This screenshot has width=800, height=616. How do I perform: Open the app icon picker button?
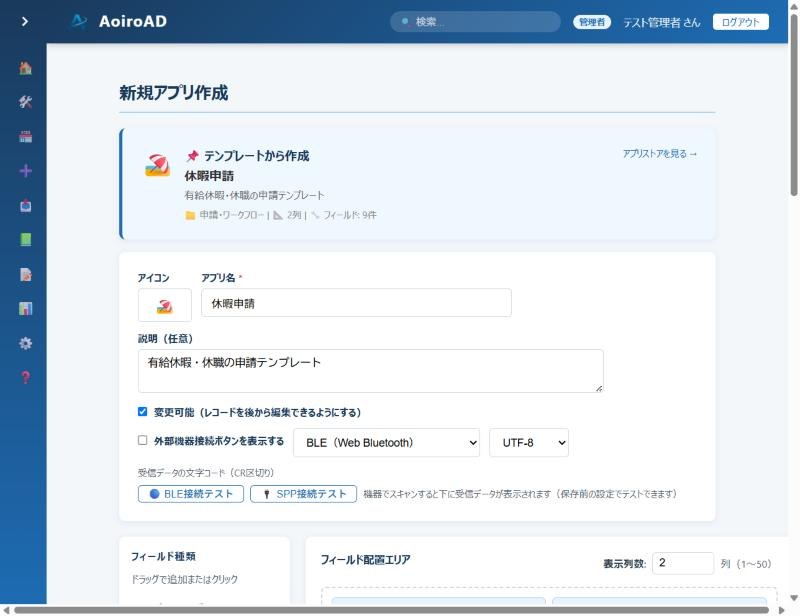pos(165,305)
